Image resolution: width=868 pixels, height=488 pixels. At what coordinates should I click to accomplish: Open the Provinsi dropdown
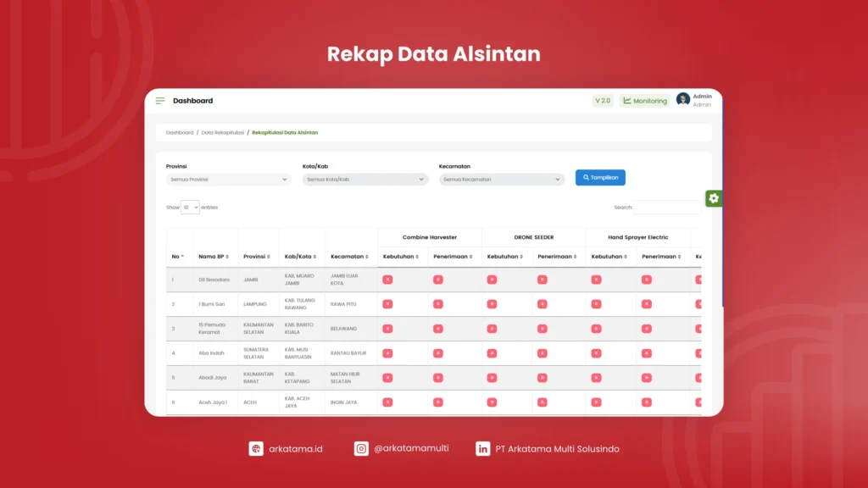click(x=229, y=180)
